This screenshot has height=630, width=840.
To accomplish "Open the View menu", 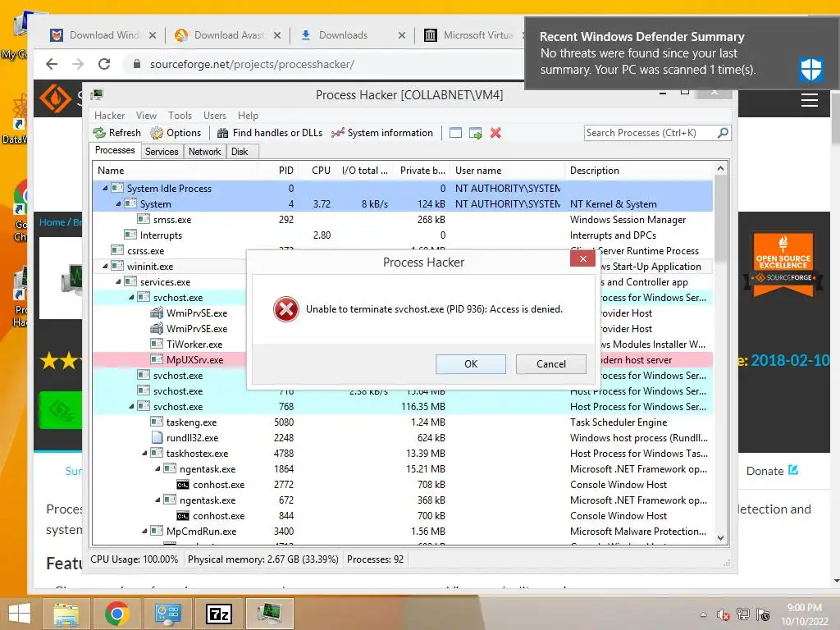I will (146, 116).
